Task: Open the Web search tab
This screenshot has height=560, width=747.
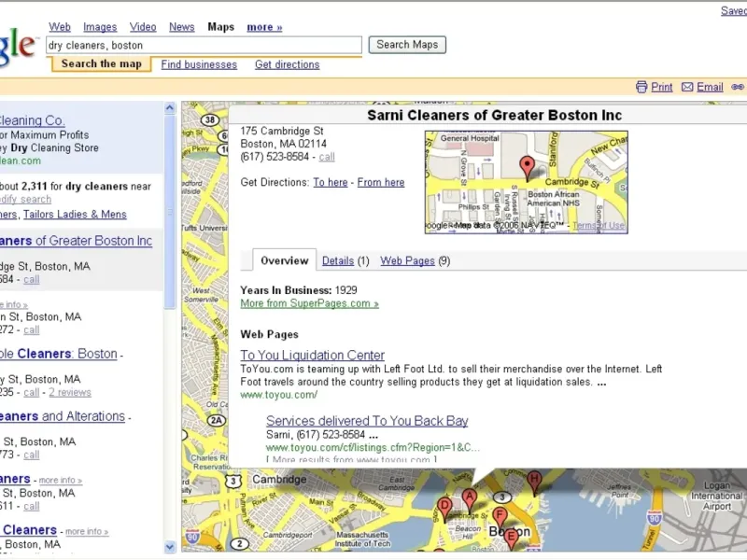Action: [x=60, y=27]
